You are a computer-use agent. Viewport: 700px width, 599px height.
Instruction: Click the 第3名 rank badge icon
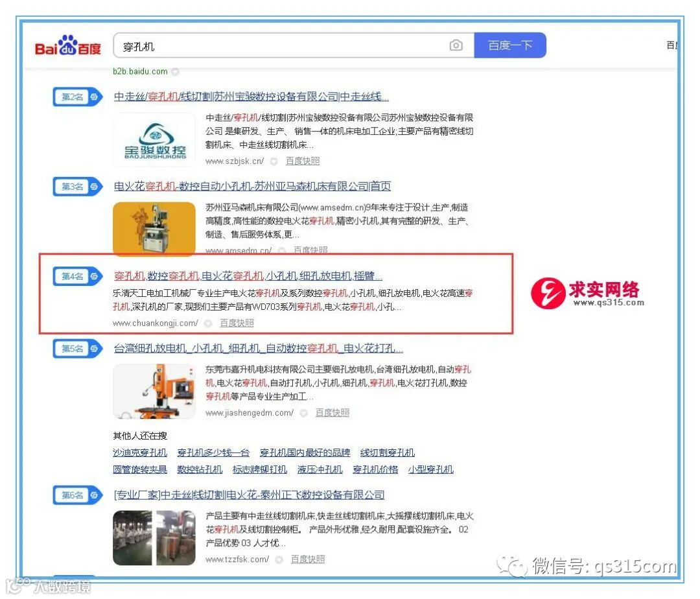point(78,187)
